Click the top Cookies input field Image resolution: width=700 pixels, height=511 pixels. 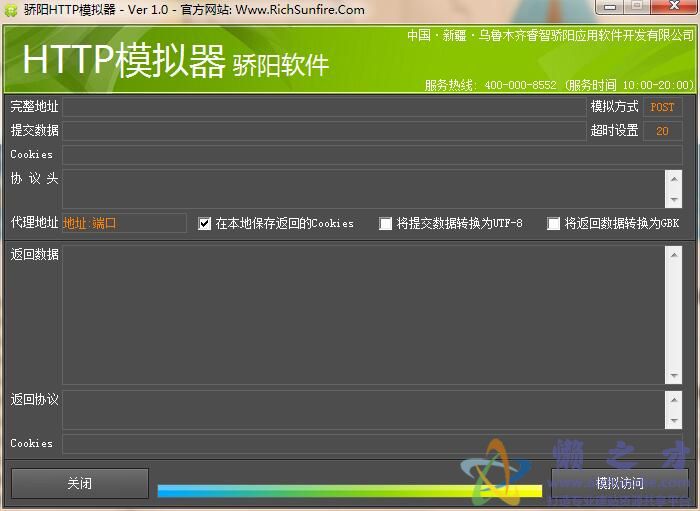click(x=372, y=155)
